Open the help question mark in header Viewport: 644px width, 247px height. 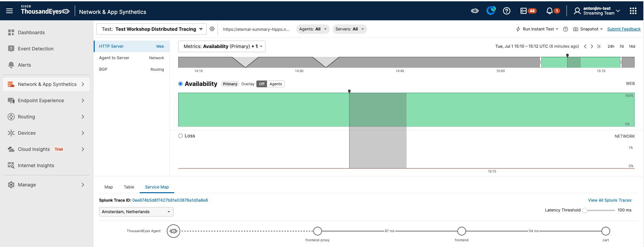coord(506,11)
